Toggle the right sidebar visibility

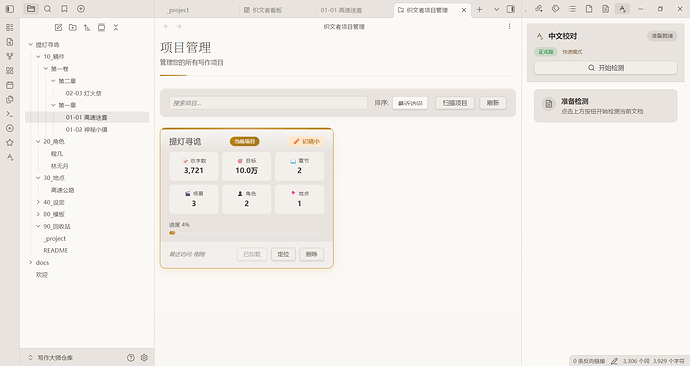click(x=510, y=9)
